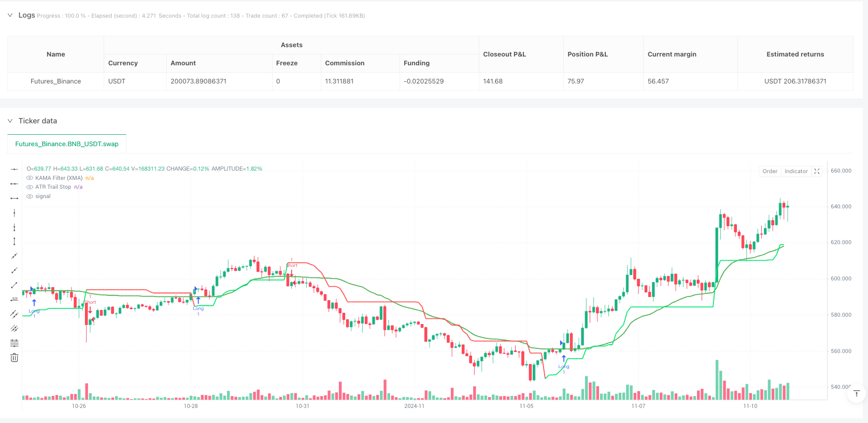The image size is (868, 423).
Task: Select the Fibonacci retracement lines tool
Action: 15,343
